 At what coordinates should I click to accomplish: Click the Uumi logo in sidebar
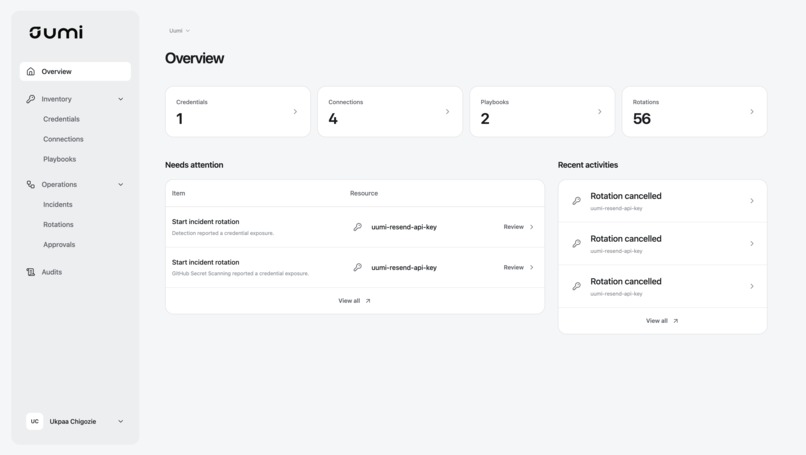(x=56, y=32)
